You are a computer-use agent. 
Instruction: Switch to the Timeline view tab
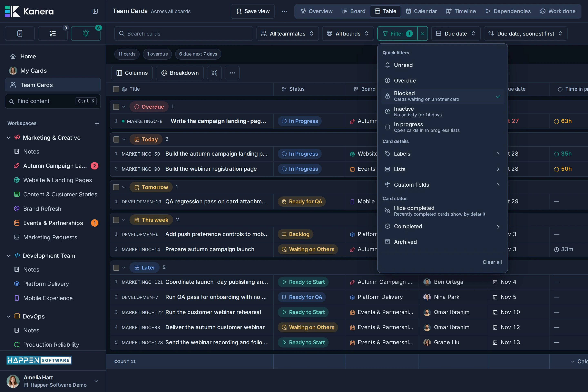(x=461, y=11)
